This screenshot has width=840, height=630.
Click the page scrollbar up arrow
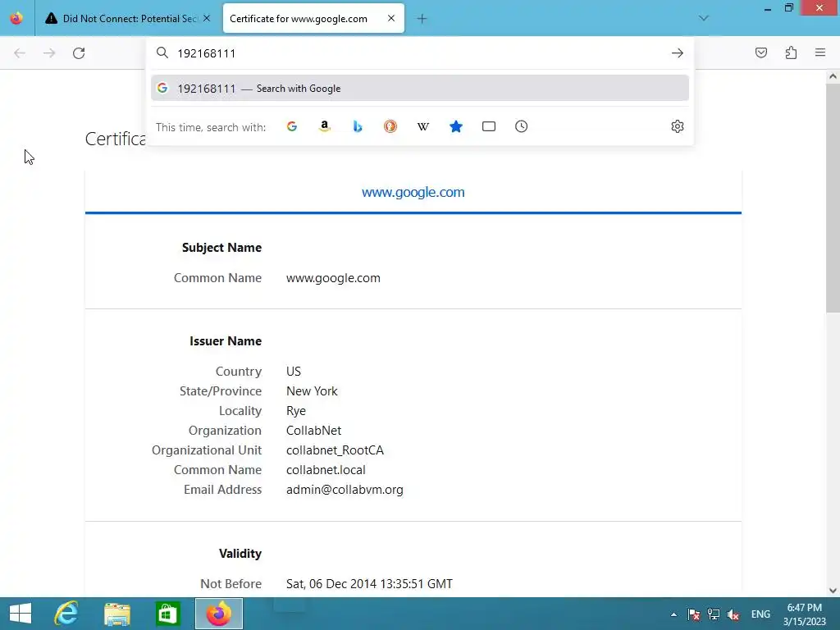833,76
